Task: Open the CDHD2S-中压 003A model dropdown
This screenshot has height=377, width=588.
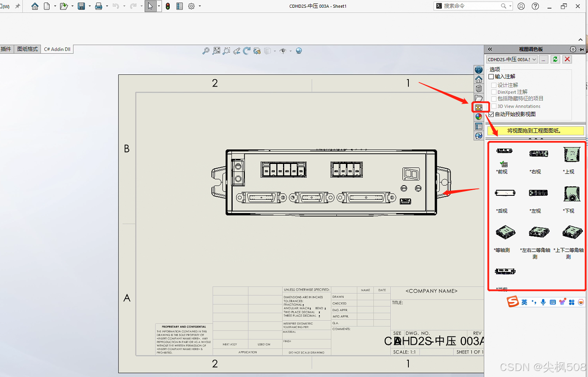Action: pyautogui.click(x=512, y=59)
